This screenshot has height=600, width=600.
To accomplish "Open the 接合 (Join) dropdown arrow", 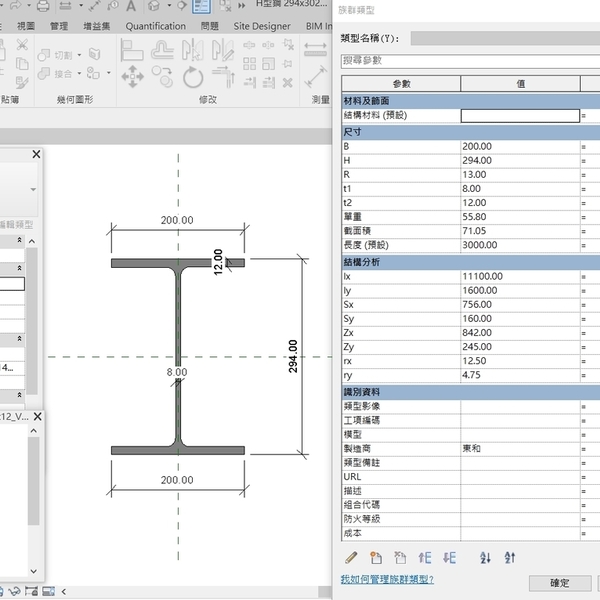I will pyautogui.click(x=82, y=73).
